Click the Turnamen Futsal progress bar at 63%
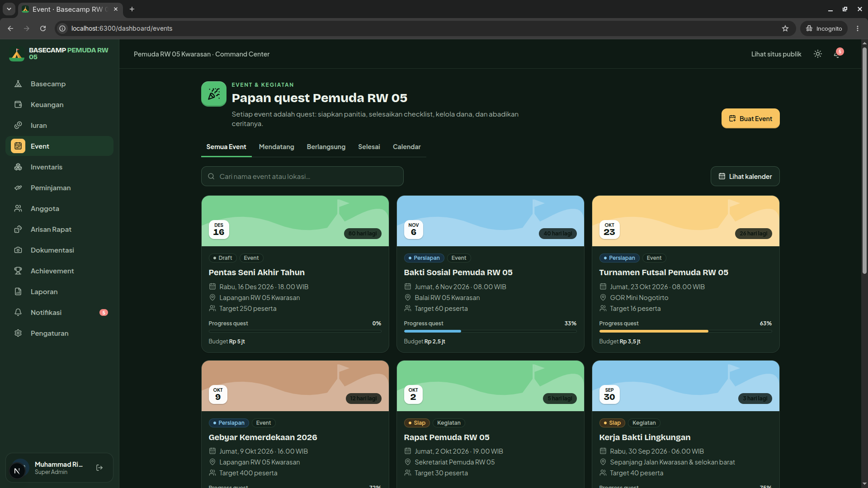 pyautogui.click(x=685, y=331)
